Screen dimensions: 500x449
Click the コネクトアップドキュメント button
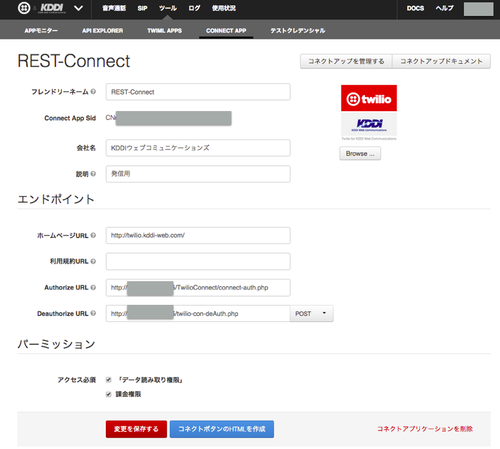tap(441, 61)
